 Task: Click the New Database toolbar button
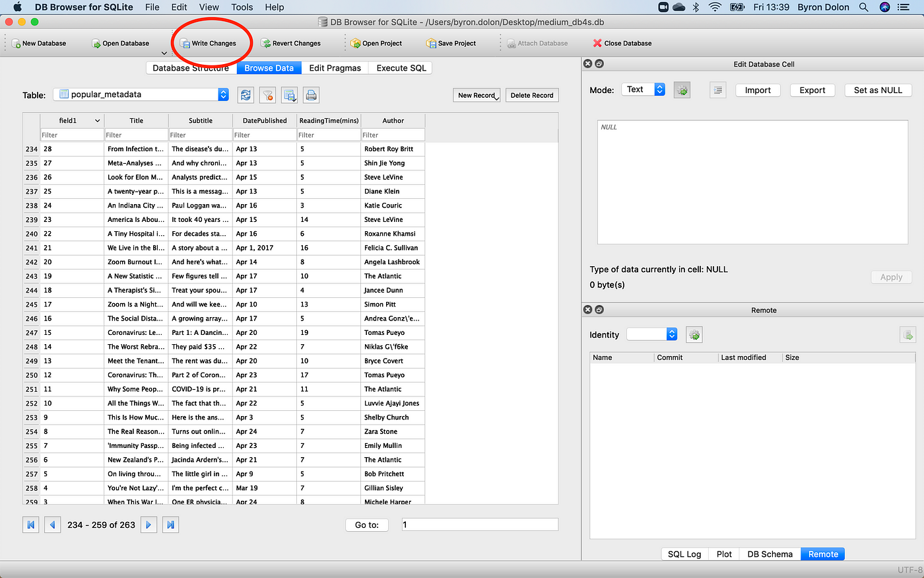tap(39, 44)
